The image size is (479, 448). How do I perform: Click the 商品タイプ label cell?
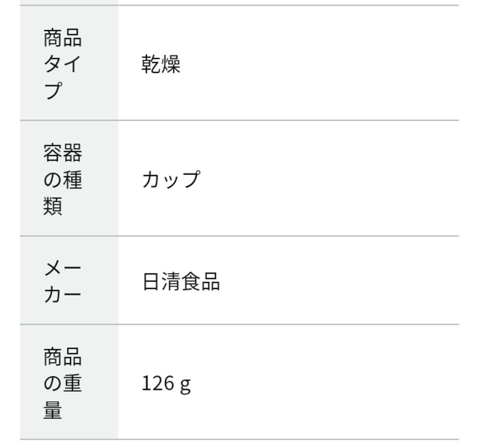(69, 63)
